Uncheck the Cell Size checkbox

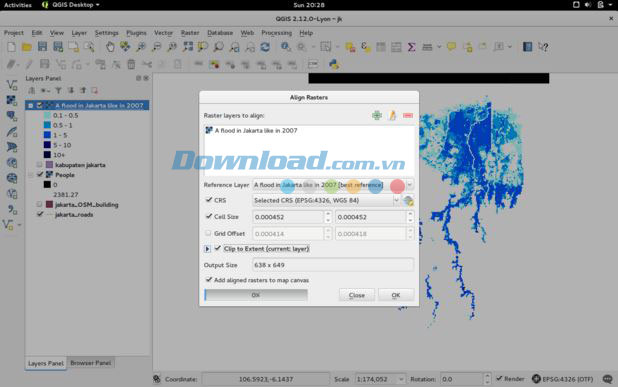tap(209, 216)
